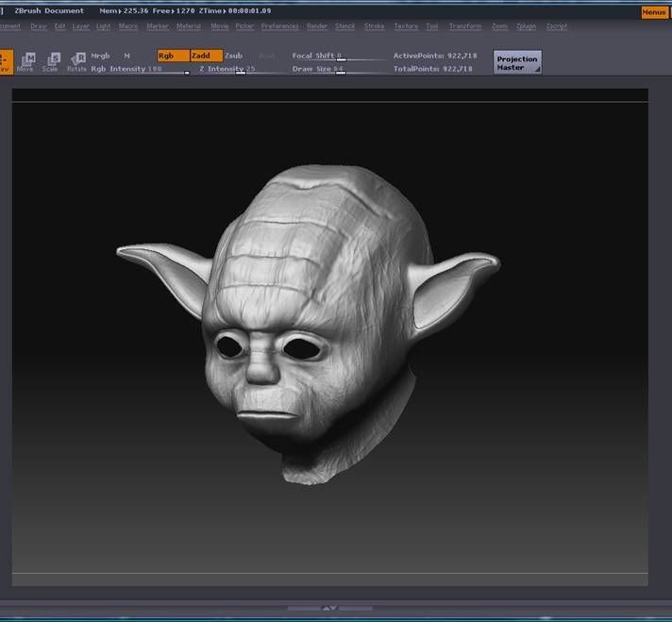Open the Preferences menu

click(280, 26)
